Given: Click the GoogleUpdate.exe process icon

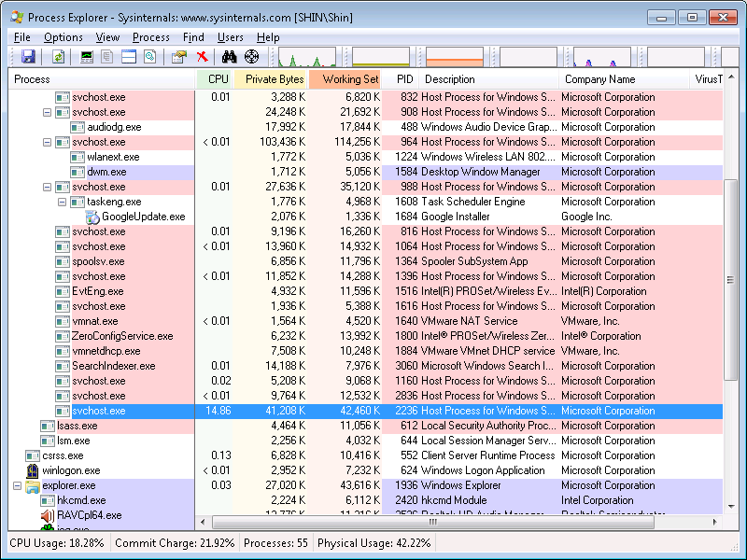Looking at the screenshot, I should point(92,217).
